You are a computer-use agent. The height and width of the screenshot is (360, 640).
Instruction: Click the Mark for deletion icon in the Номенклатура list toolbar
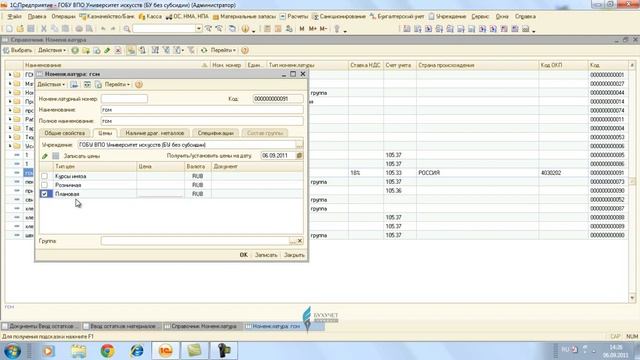point(118,51)
